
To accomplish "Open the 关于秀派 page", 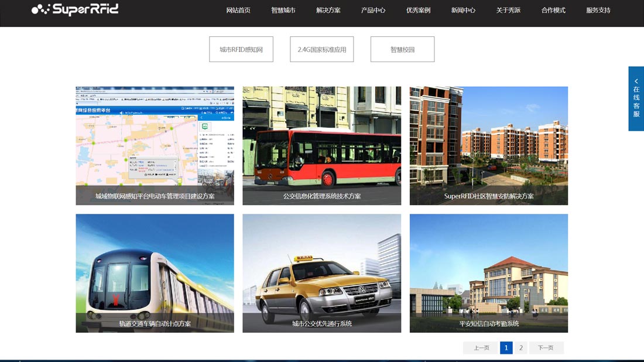I will tap(508, 10).
